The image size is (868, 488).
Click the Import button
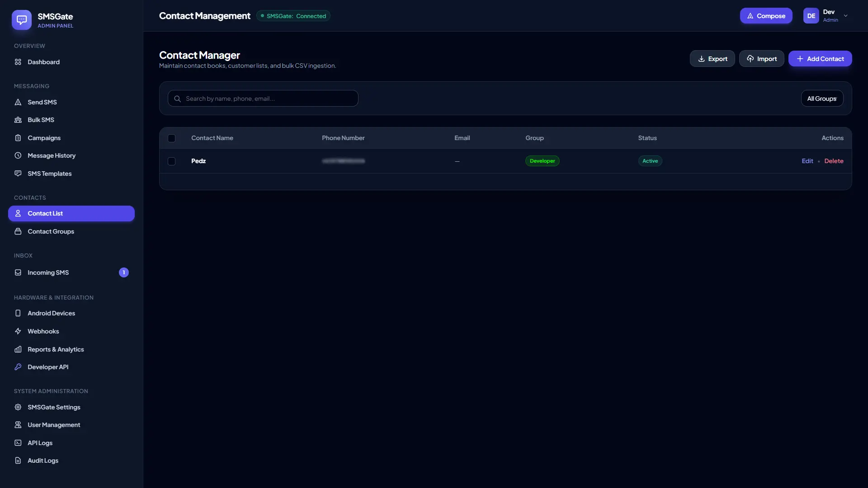(x=761, y=59)
